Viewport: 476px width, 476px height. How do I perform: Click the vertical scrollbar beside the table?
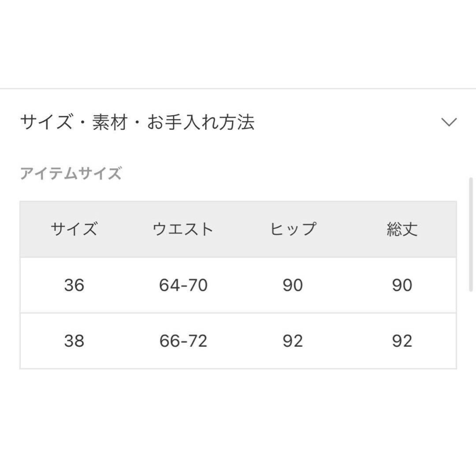(471, 234)
